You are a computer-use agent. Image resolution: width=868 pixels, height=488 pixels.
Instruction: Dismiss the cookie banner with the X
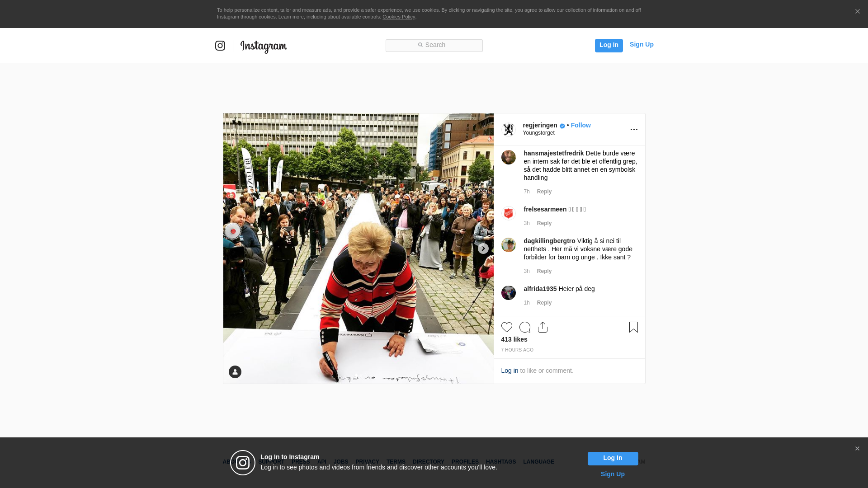pos(857,12)
